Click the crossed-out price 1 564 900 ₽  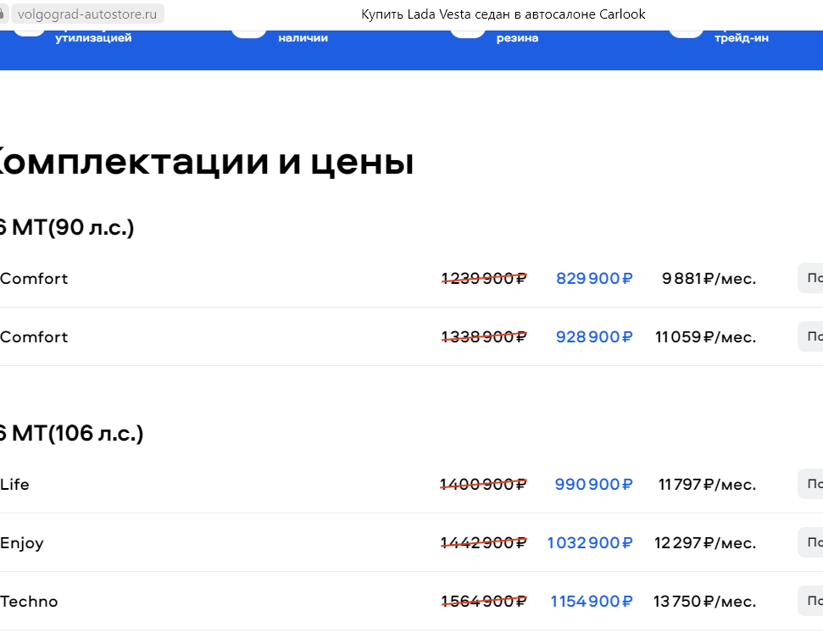(484, 601)
